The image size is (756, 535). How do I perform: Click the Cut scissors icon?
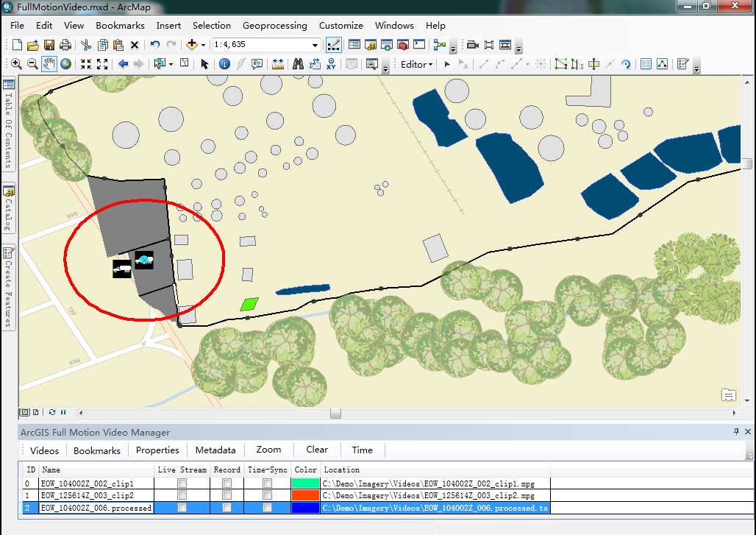(86, 45)
